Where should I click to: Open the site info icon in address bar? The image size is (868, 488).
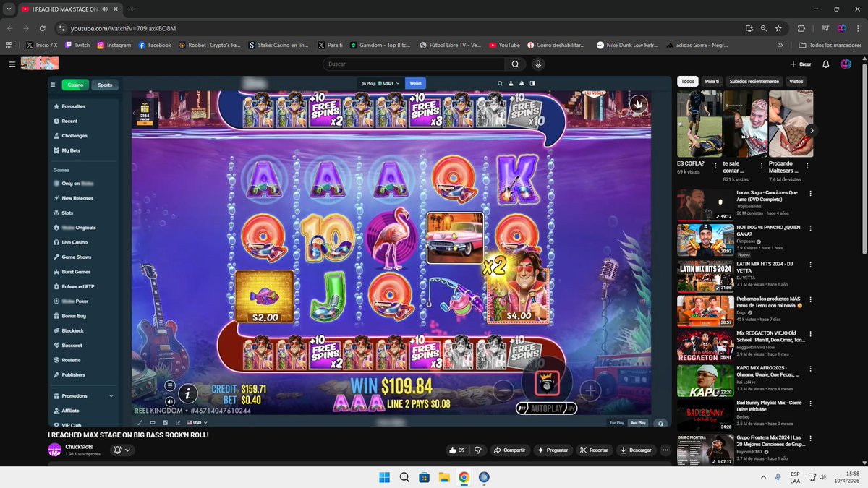click(x=61, y=28)
